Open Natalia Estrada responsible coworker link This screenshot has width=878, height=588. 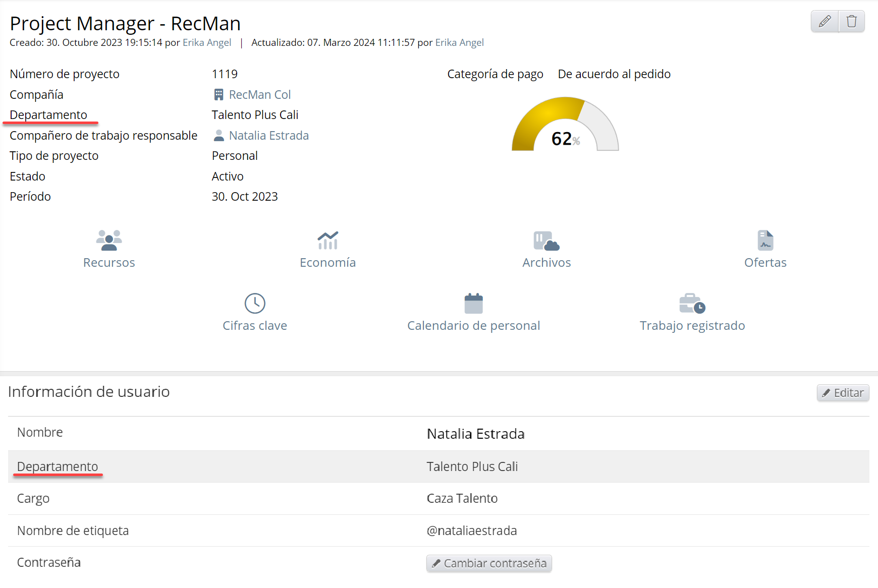[x=269, y=136]
